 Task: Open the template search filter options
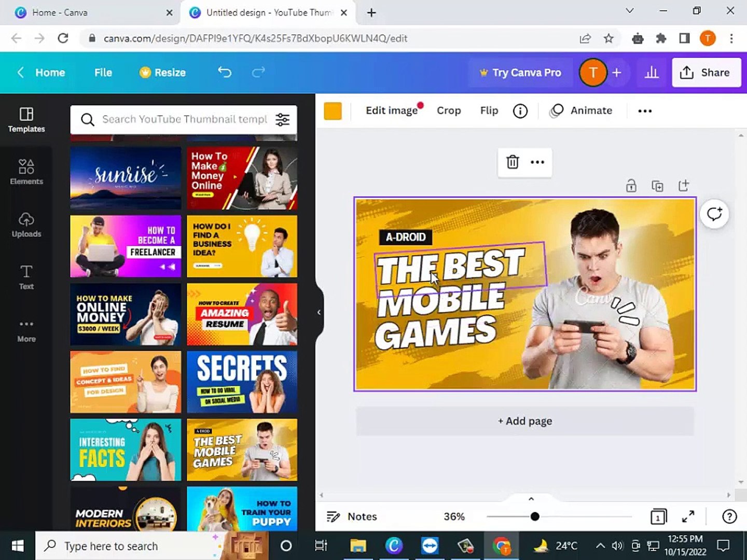pyautogui.click(x=283, y=120)
